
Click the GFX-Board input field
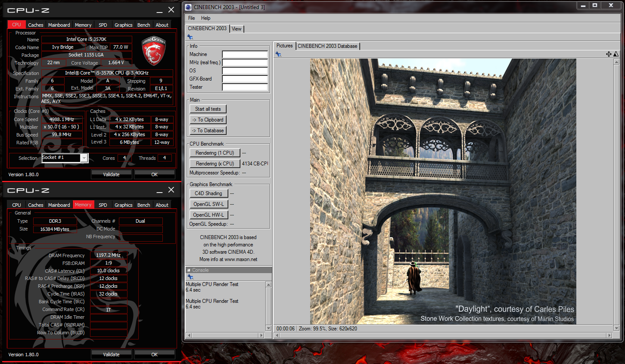pos(245,79)
